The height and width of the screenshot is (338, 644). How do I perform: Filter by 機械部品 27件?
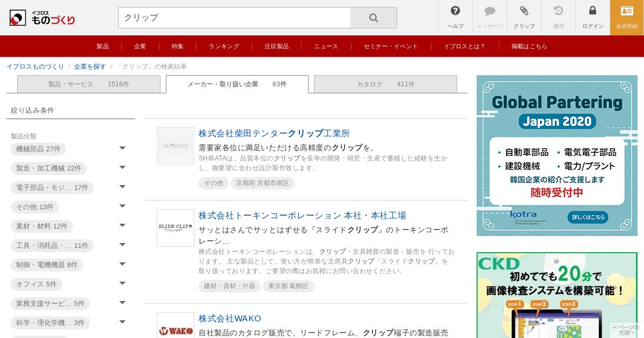(38, 149)
